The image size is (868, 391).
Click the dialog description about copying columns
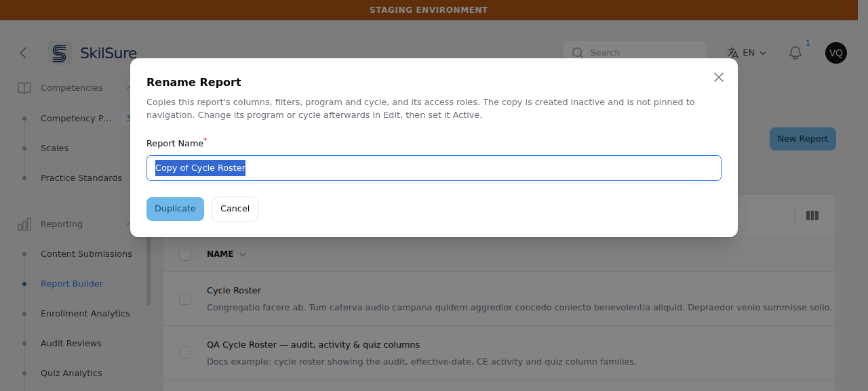click(x=420, y=108)
